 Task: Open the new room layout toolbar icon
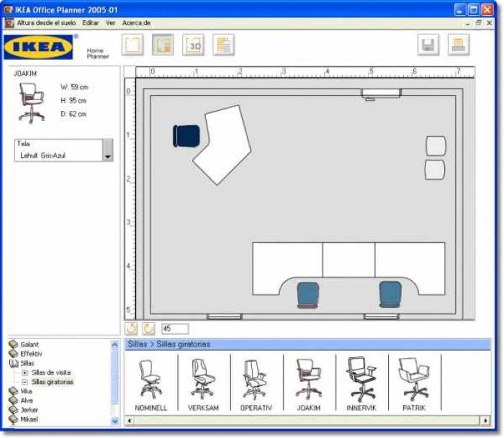pos(132,44)
